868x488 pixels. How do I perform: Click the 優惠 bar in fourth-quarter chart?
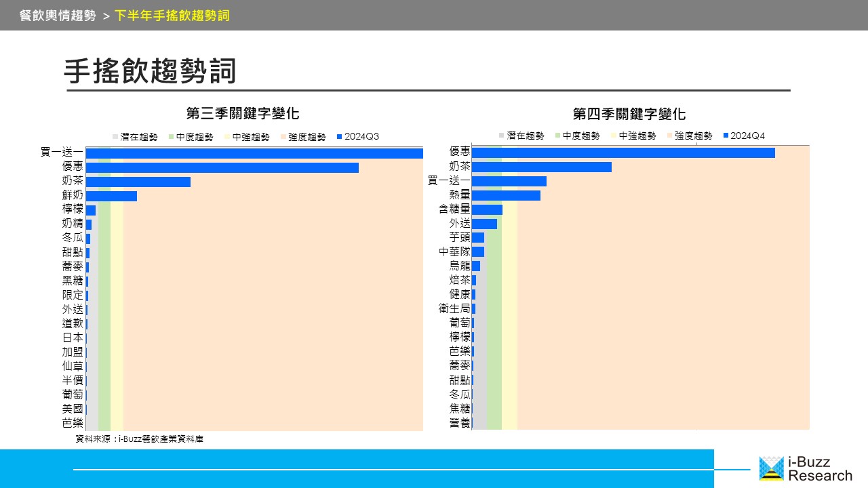(623, 152)
